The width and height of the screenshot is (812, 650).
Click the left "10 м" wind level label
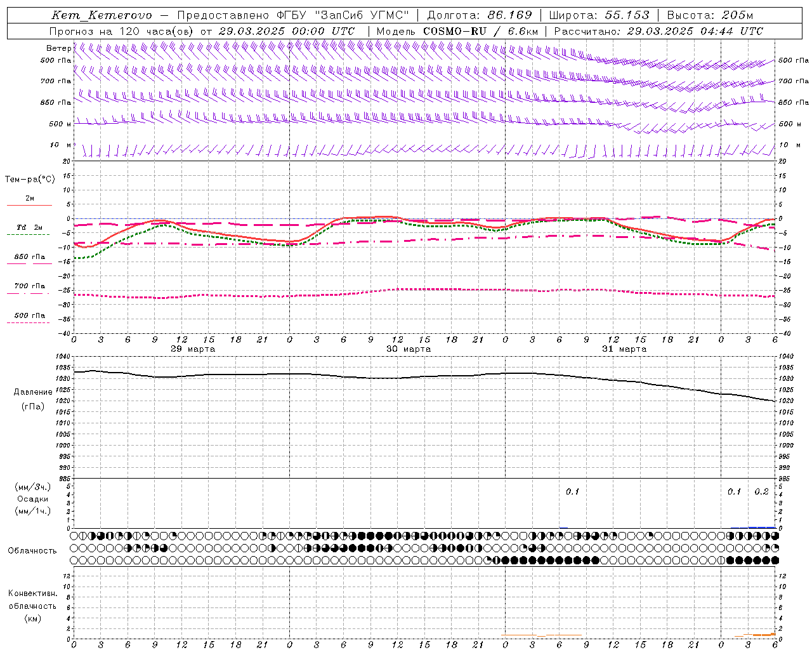click(x=60, y=145)
